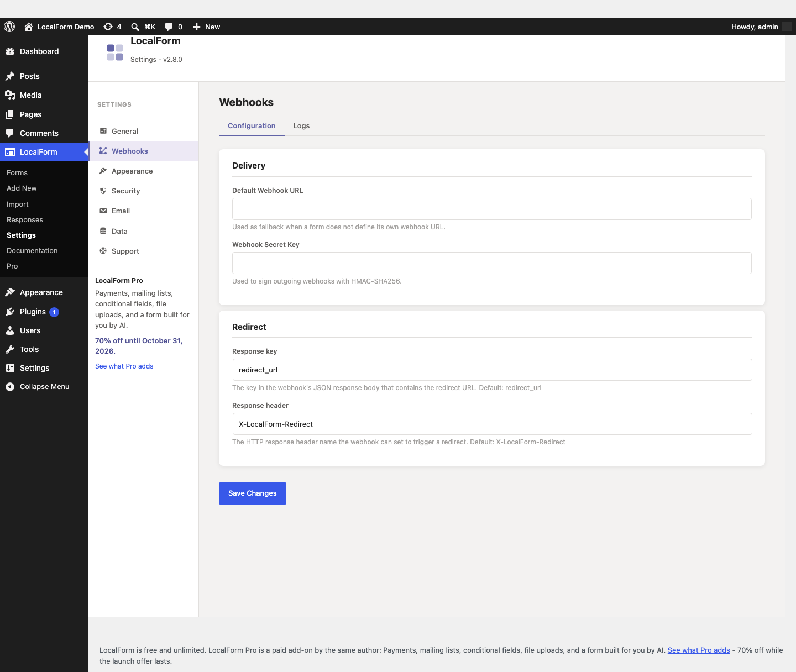This screenshot has width=796, height=672.
Task: Follow the footer See what Pro adds link
Action: pos(699,650)
